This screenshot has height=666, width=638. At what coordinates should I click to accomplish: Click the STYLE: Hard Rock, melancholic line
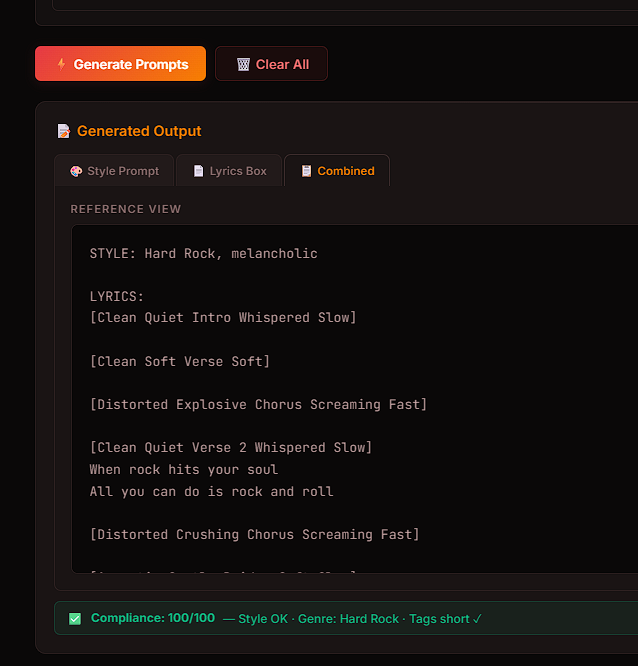(x=203, y=254)
